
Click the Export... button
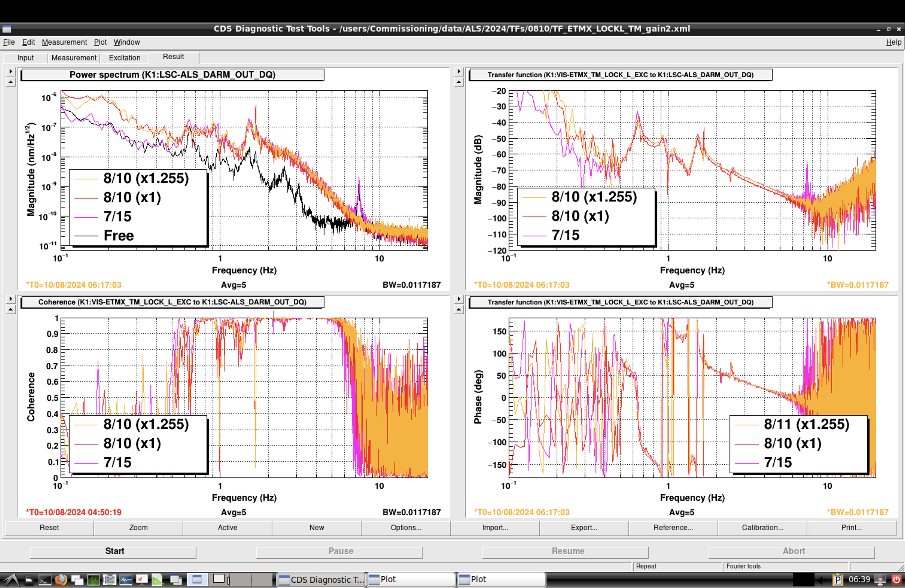pos(584,528)
